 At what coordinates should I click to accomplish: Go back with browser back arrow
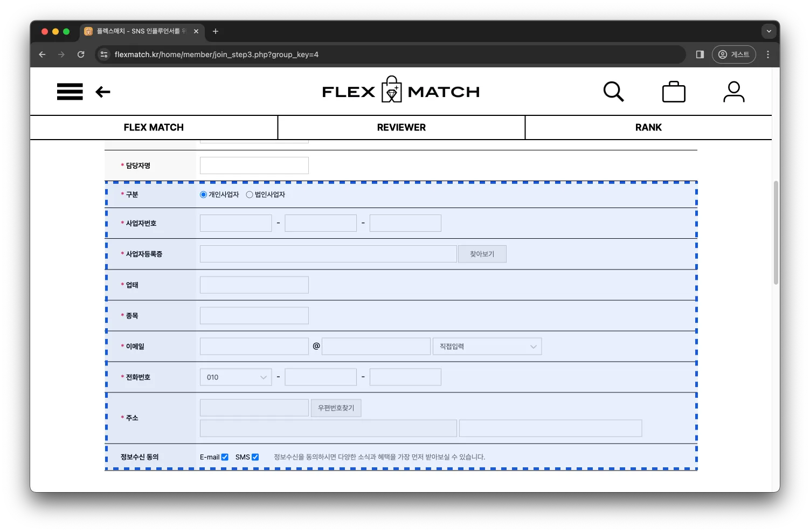tap(42, 54)
